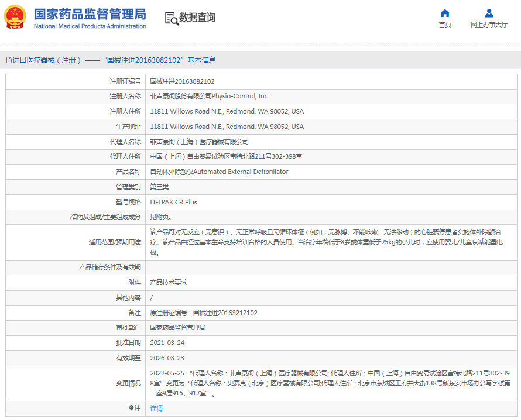Screen dimensions: 521x420
Task: Click the National Medical Products Administration subtitle
Action: tap(90, 26)
